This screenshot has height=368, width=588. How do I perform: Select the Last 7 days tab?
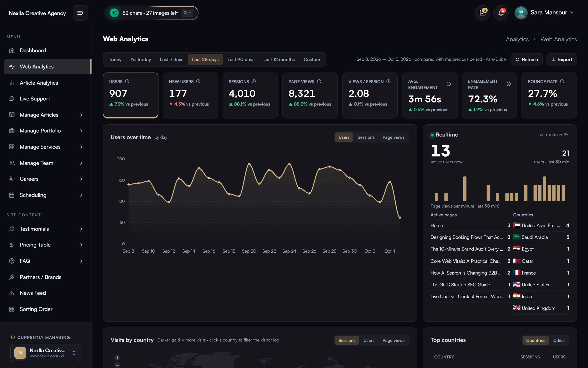(171, 59)
